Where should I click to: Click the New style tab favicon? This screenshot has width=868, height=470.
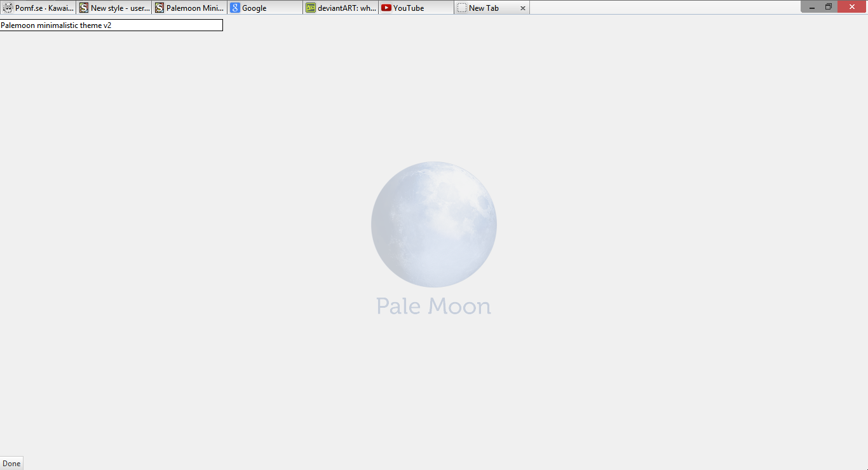pyautogui.click(x=84, y=8)
